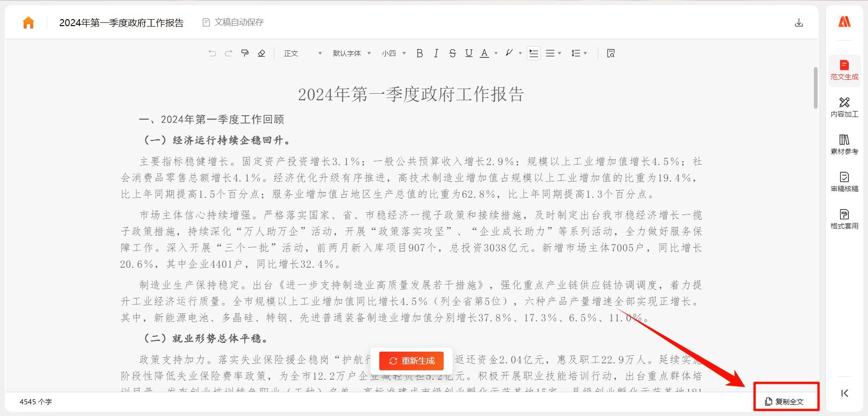Toggle italic formatting
The image size is (868, 416).
click(x=436, y=53)
